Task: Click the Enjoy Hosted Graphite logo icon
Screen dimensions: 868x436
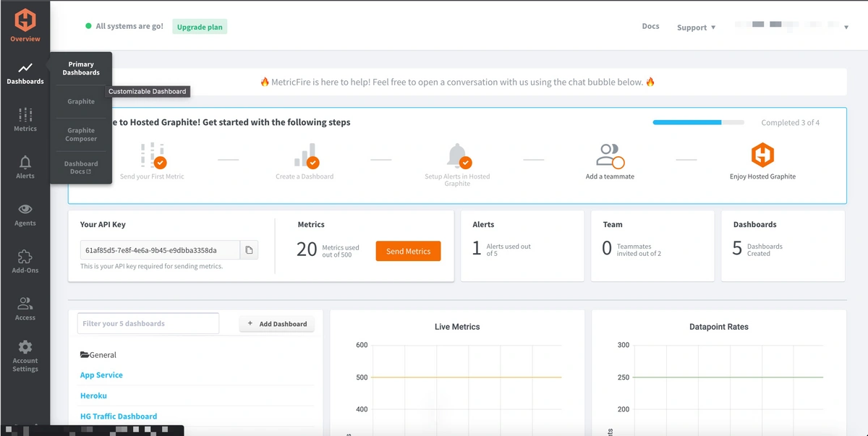Action: pos(762,155)
